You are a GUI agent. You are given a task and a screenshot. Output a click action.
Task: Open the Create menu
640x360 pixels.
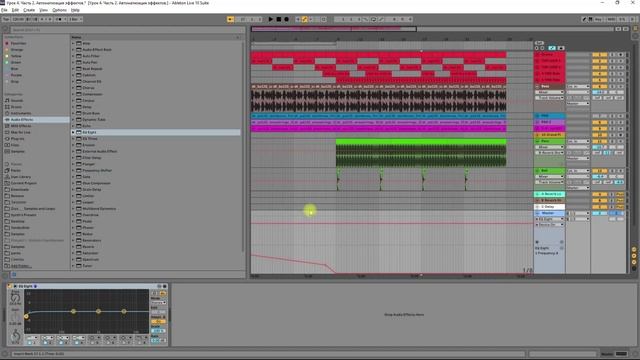click(x=29, y=10)
